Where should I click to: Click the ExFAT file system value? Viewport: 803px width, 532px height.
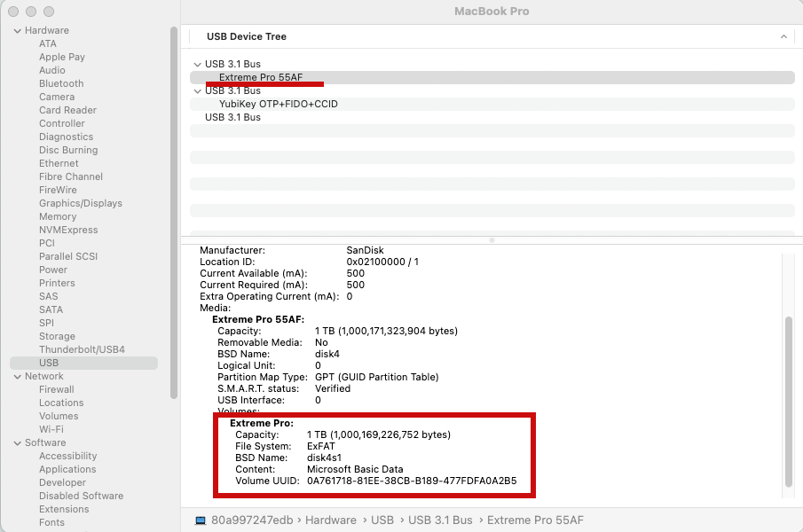pyautogui.click(x=320, y=446)
